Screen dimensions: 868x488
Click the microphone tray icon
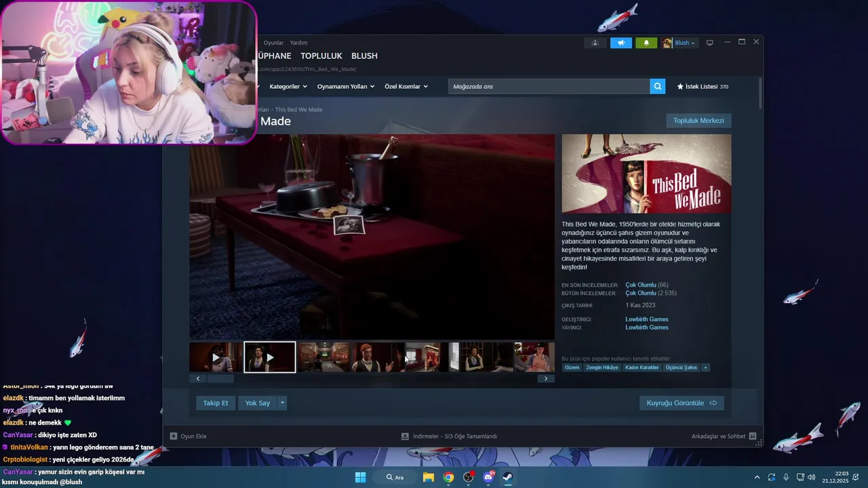pos(786,477)
